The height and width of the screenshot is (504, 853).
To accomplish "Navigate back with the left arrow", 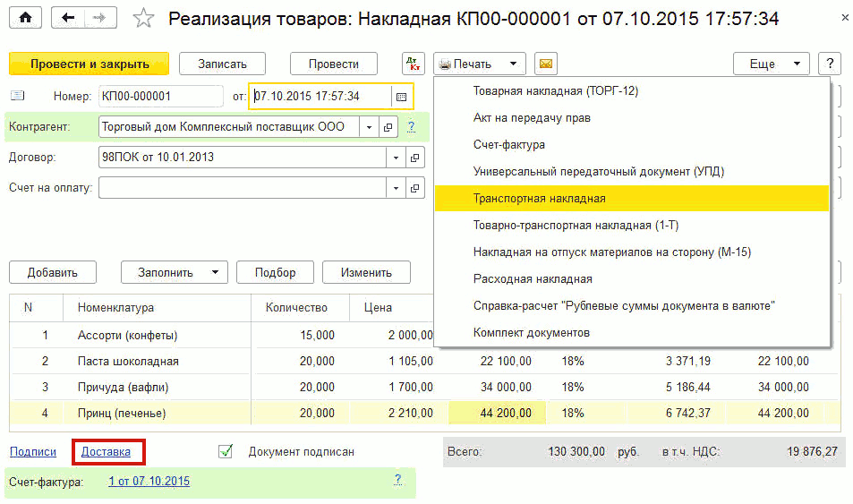I will (x=68, y=18).
